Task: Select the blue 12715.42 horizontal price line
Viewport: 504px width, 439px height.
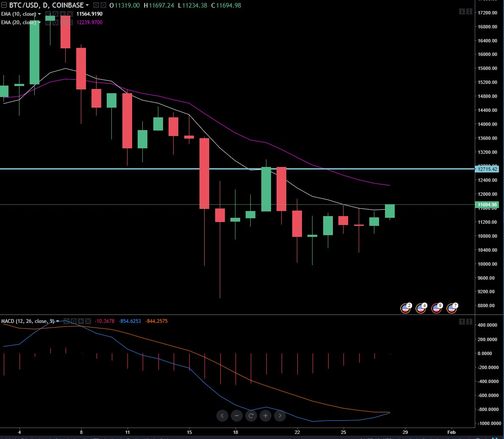Action: (x=237, y=169)
